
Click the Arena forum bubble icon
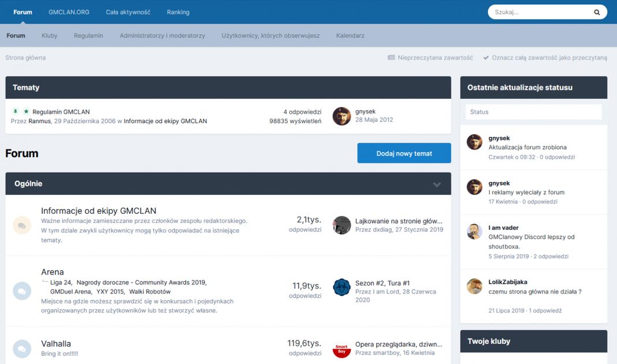pyautogui.click(x=22, y=291)
